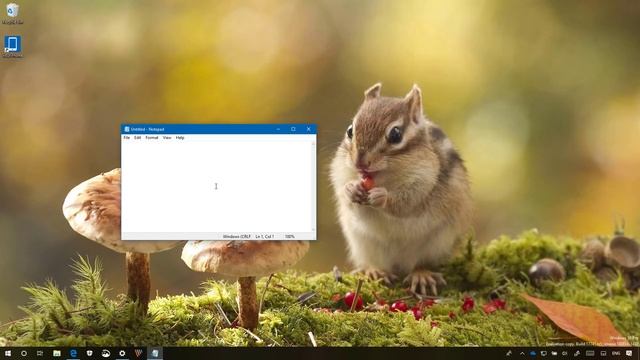
Task: Click 'Windows (CRLF)' in Notepad status bar
Action: (x=237, y=236)
